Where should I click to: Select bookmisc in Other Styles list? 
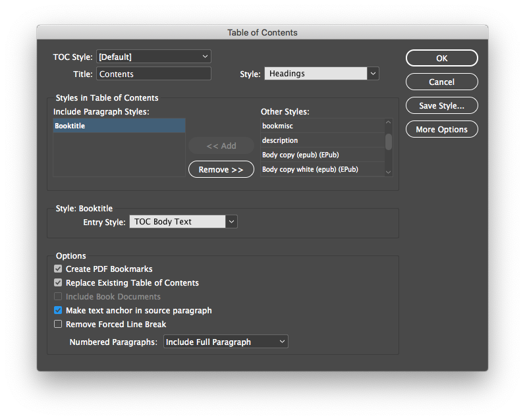(321, 126)
